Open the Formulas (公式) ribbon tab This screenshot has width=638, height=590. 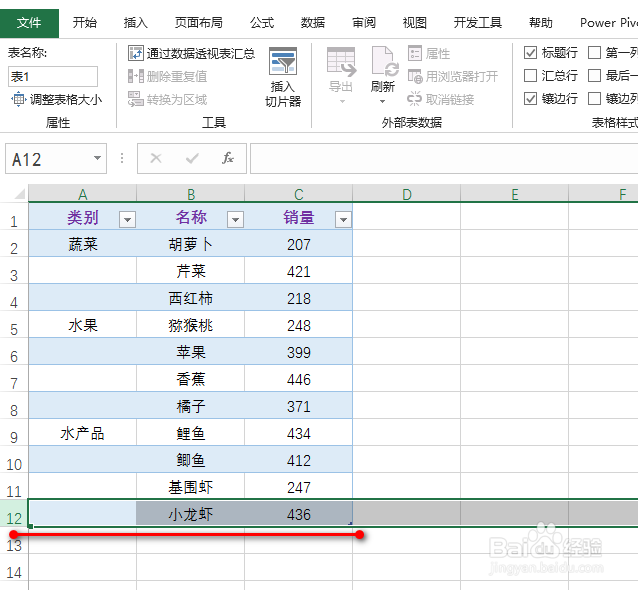[x=262, y=22]
